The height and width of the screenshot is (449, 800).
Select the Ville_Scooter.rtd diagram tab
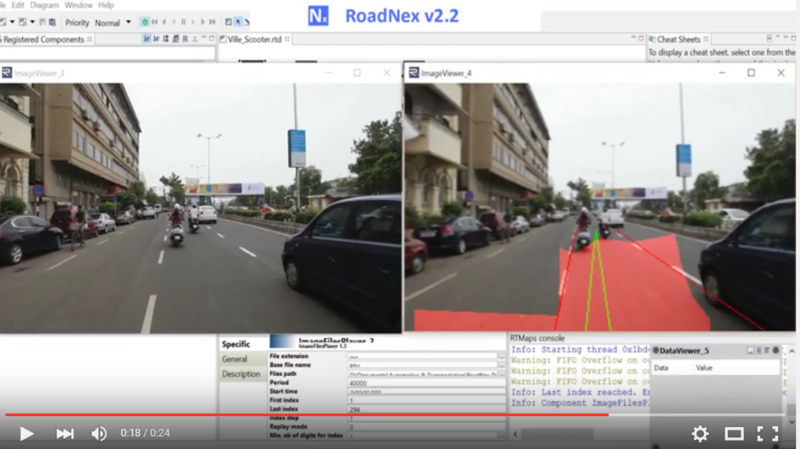(x=254, y=39)
